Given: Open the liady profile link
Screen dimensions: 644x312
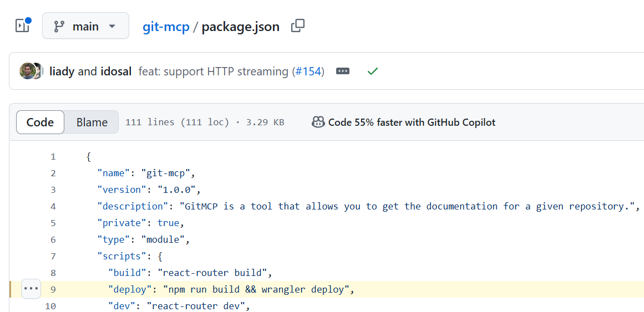Looking at the screenshot, I should 62,71.
